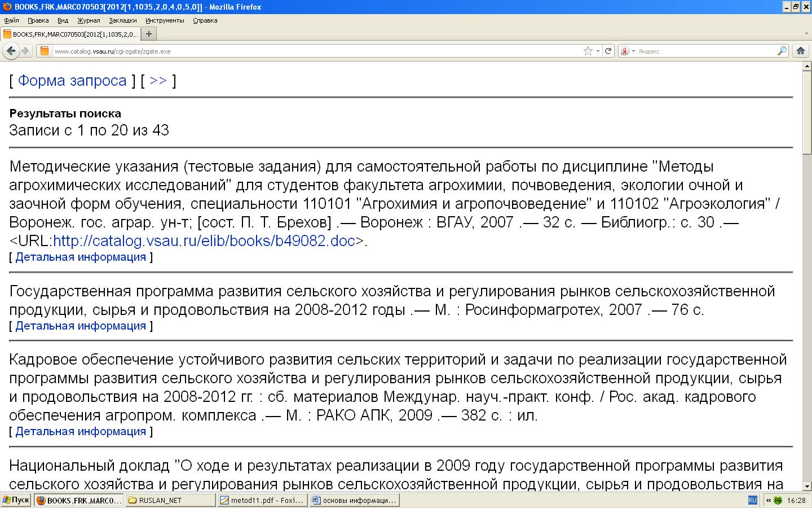Viewport: 812px width, 508px height.
Task: Click the Пуск start button
Action: [16, 500]
